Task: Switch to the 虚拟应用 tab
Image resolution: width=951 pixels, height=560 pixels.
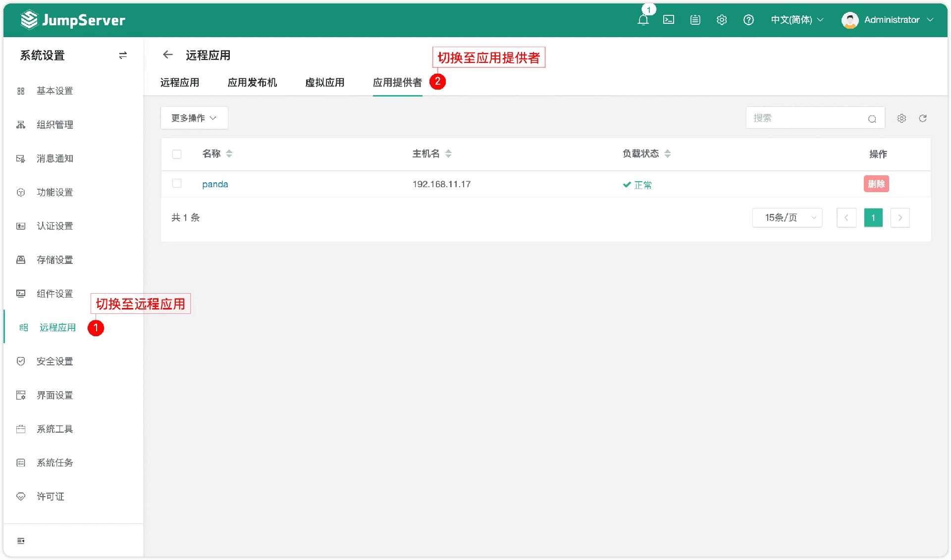Action: [x=325, y=82]
